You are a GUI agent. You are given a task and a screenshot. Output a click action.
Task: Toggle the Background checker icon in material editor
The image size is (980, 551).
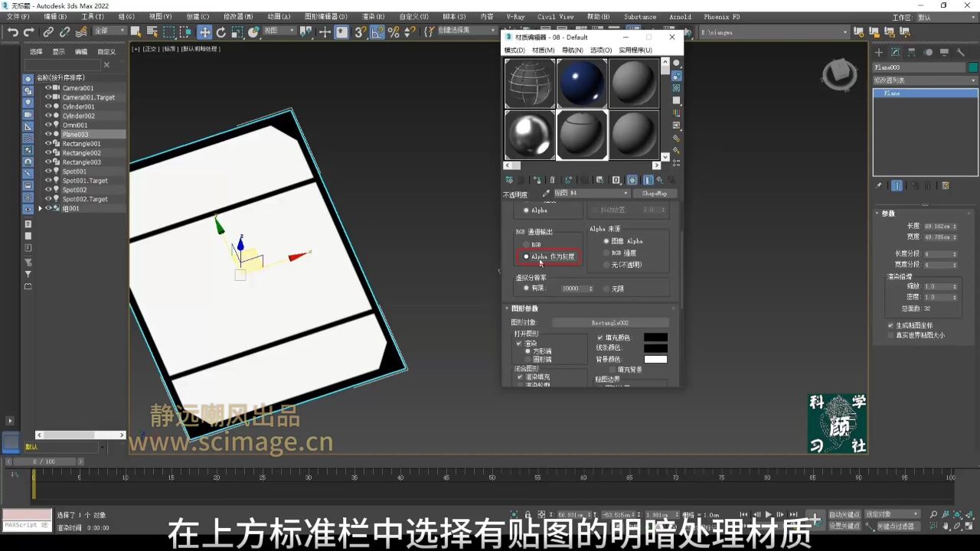(x=676, y=88)
